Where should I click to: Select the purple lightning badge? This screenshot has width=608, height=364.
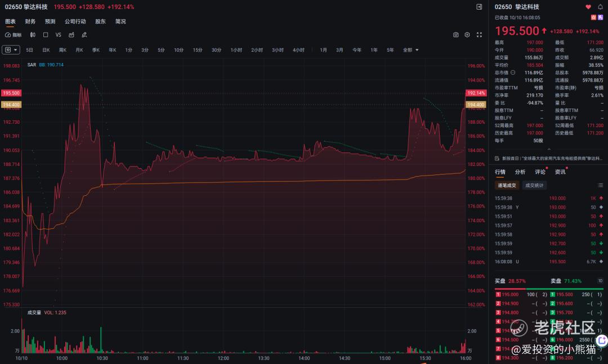click(600, 17)
